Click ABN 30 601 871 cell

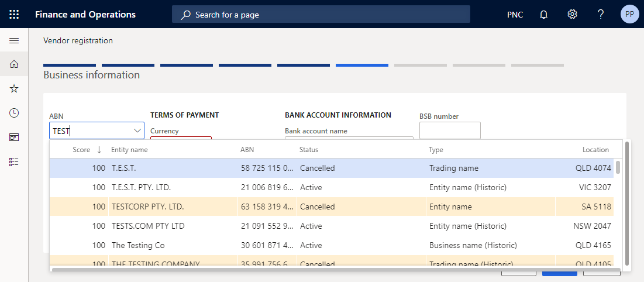pos(267,245)
